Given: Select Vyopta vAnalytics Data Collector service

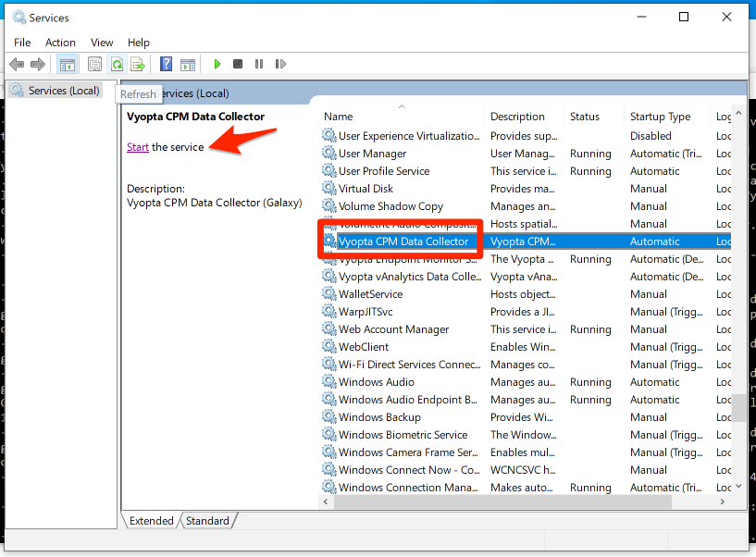Looking at the screenshot, I should pyautogui.click(x=526, y=277).
